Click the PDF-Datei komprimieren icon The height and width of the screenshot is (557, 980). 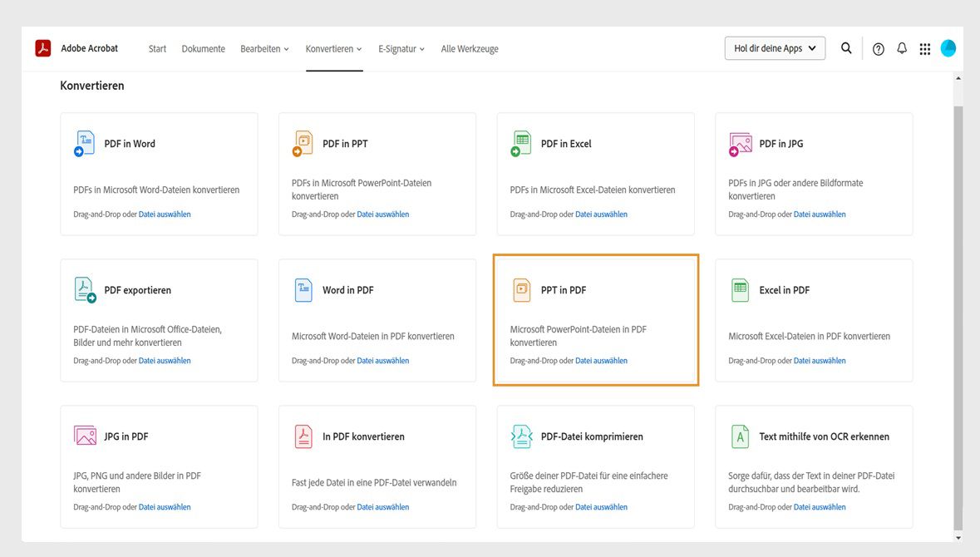point(521,436)
